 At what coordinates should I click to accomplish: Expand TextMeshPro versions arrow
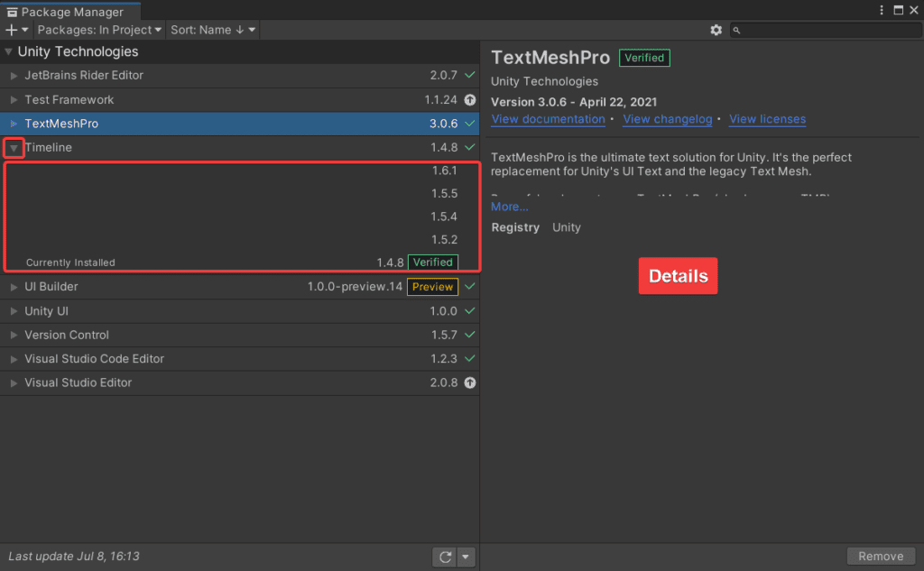pos(14,124)
